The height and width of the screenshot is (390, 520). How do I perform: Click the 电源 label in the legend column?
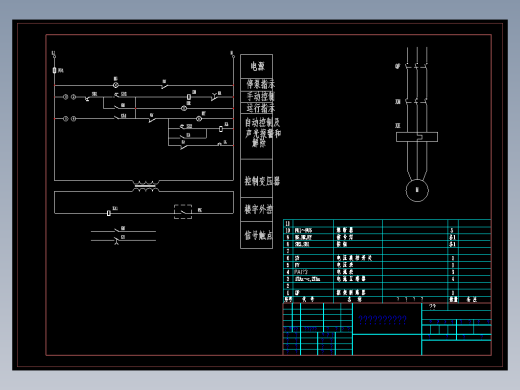[257, 66]
